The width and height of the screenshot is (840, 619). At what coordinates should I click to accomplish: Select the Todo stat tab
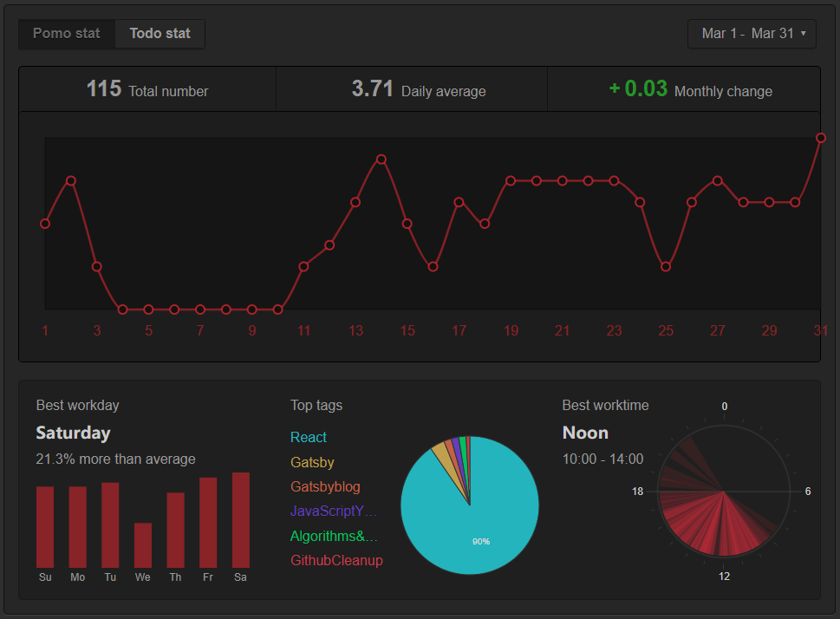pos(160,34)
